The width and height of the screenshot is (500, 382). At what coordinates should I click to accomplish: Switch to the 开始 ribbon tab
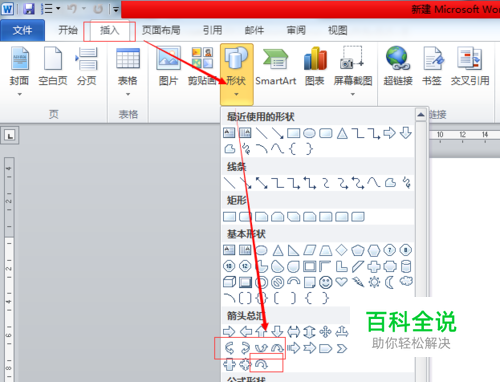(x=68, y=30)
